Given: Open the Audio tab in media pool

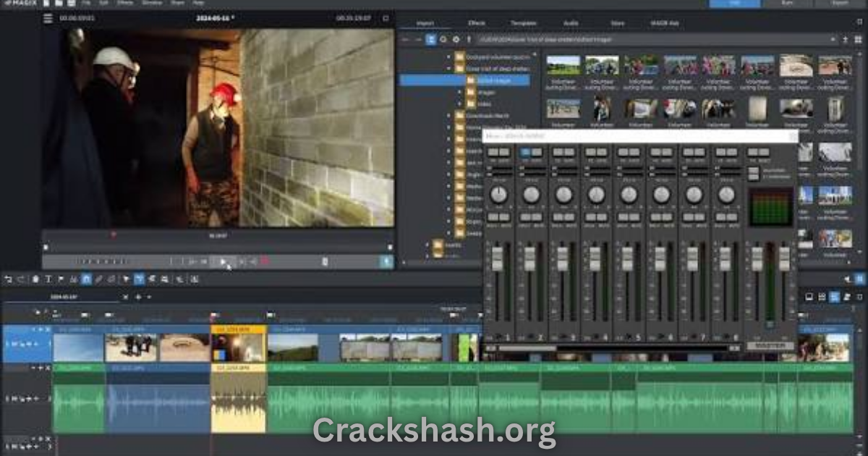Looking at the screenshot, I should coord(571,23).
